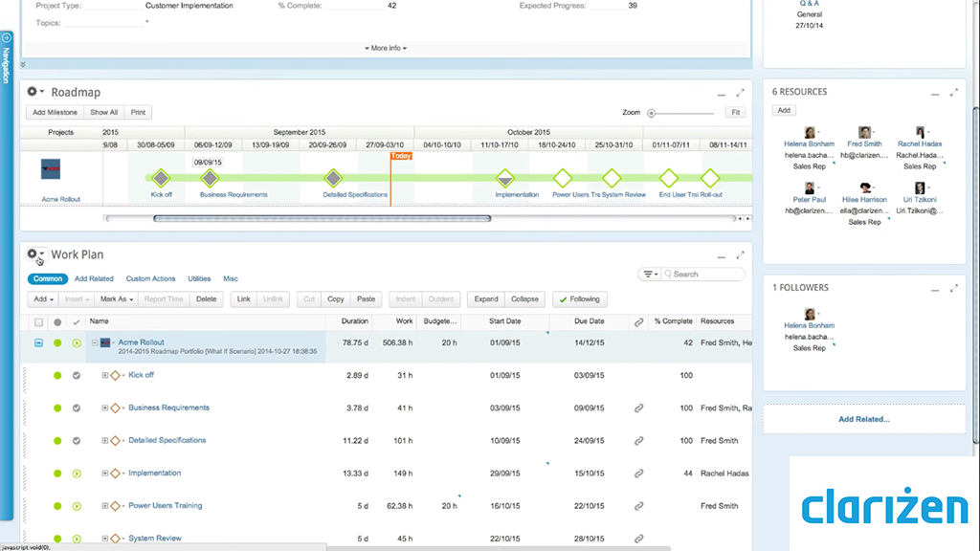The width and height of the screenshot is (980, 551).
Task: Expand the More info section
Action: coord(386,48)
